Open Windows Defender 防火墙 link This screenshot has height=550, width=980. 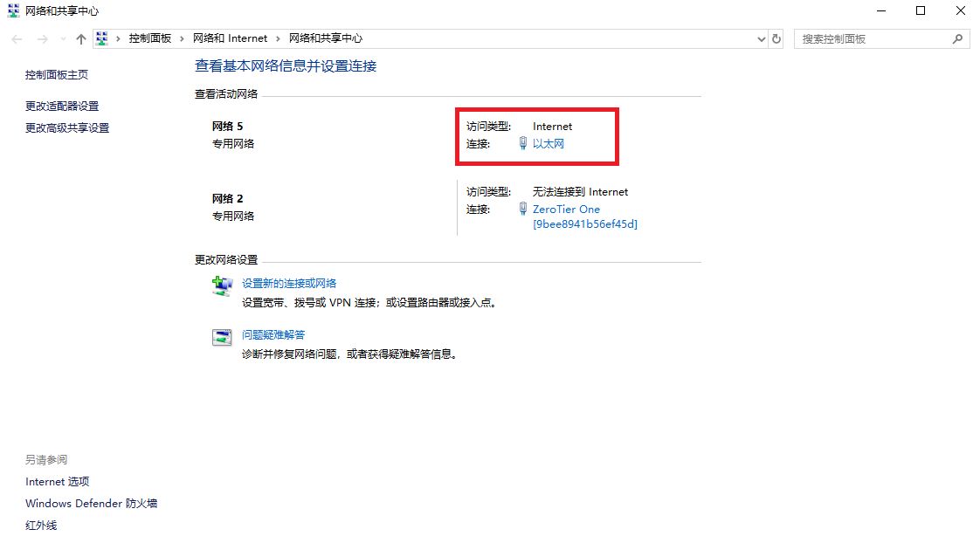[x=91, y=504]
